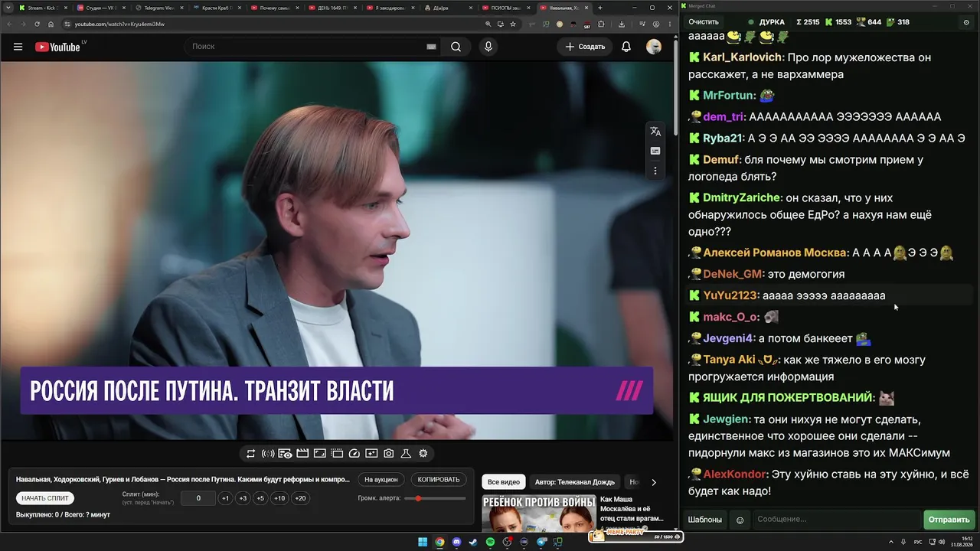The height and width of the screenshot is (551, 980).
Task: Add five minutes with the +5 button
Action: [260, 498]
